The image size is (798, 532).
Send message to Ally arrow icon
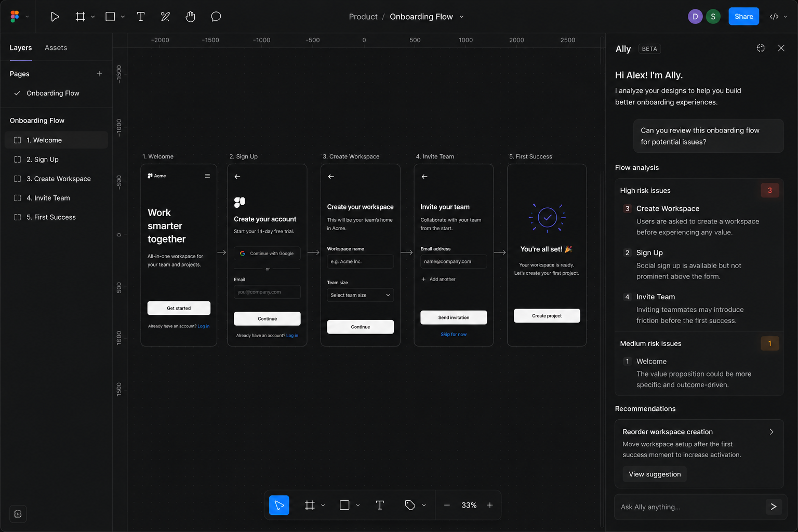774,507
